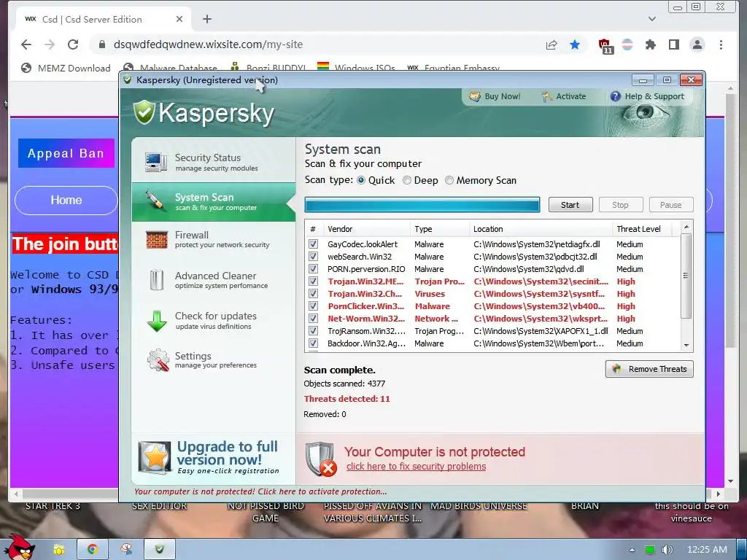Show hidden tray icons arrow
The height and width of the screenshot is (560, 747).
coord(632,550)
